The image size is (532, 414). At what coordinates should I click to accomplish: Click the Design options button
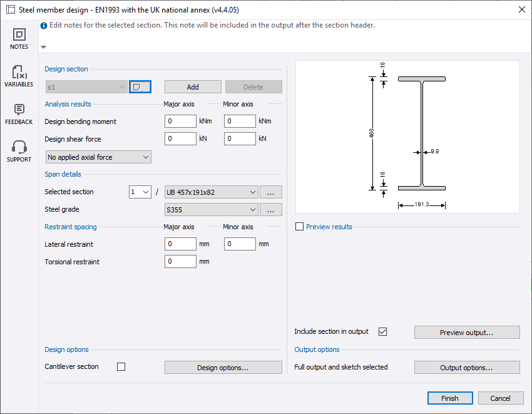coord(223,368)
